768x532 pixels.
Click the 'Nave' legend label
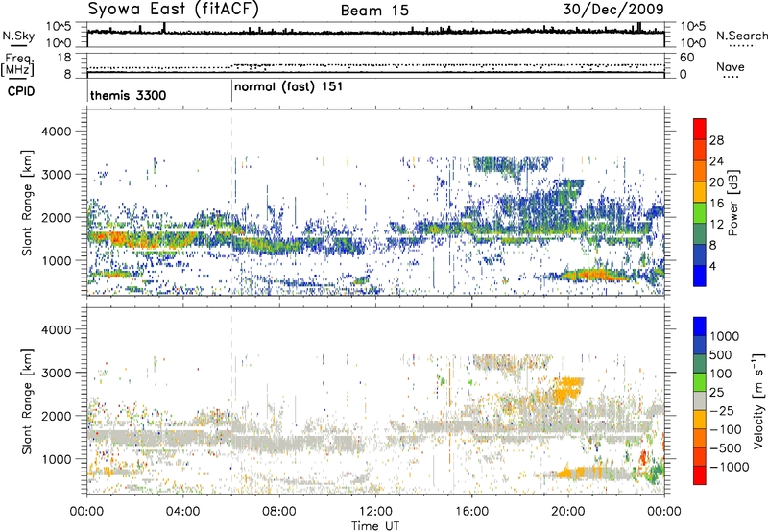pos(731,66)
